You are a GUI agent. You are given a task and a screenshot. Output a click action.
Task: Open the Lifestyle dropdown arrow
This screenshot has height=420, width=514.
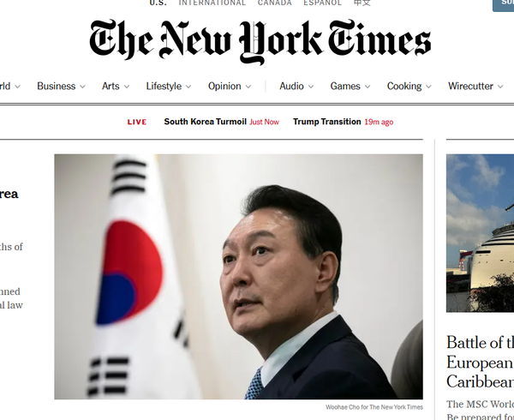click(188, 87)
